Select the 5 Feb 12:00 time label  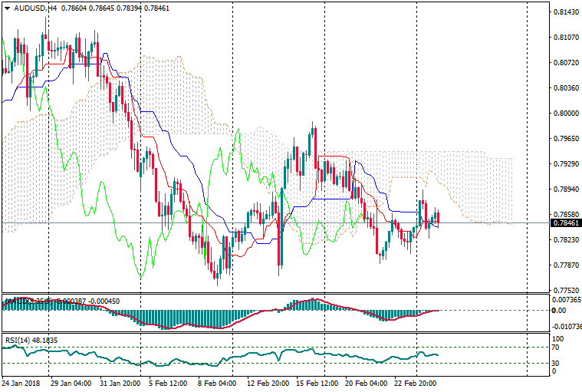click(166, 382)
